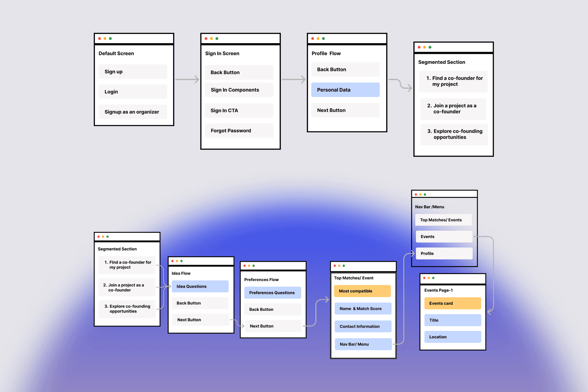Click Back Button in Preferences Flow
The image size is (588, 392).
point(273,309)
